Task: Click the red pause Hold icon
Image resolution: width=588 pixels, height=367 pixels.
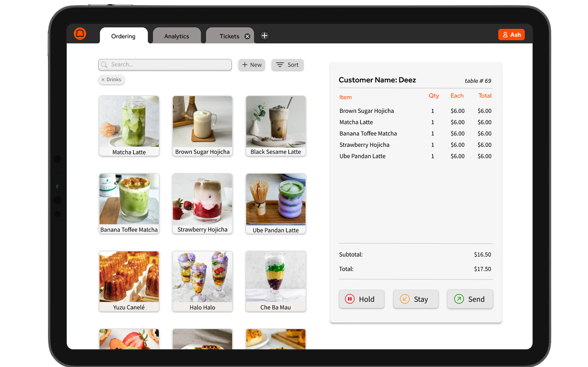Action: click(x=350, y=299)
